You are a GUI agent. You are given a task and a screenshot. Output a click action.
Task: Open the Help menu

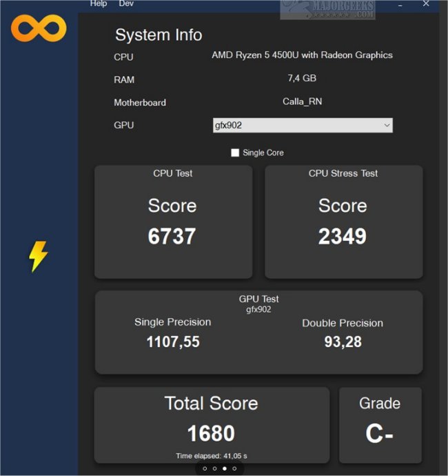pyautogui.click(x=99, y=3)
